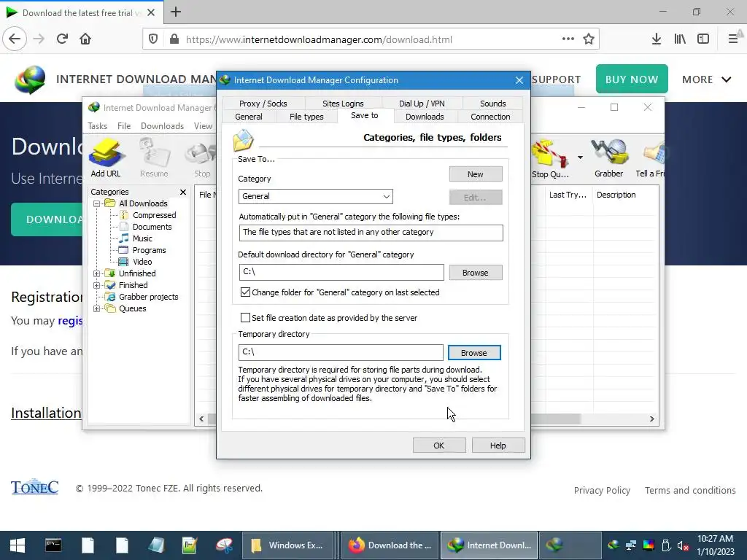Image resolution: width=747 pixels, height=560 pixels.
Task: Open Stop Queue dropdown arrow in toolbar
Action: click(x=580, y=157)
